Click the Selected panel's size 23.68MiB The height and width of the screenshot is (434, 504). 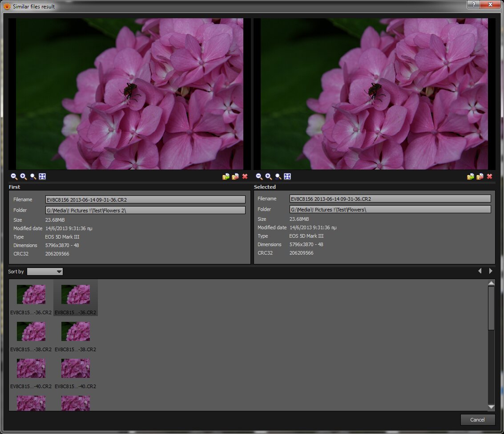pyautogui.click(x=299, y=219)
